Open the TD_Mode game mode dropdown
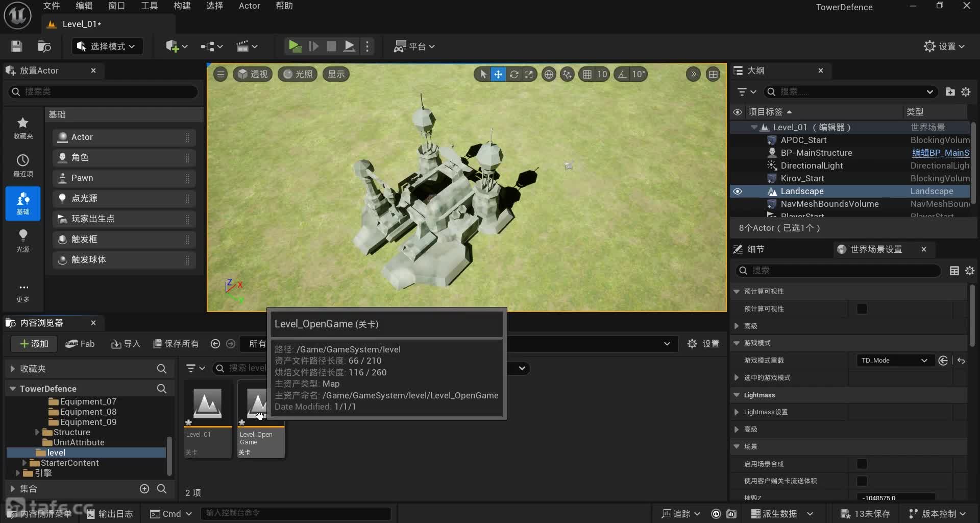This screenshot has height=523, width=980. coord(894,361)
